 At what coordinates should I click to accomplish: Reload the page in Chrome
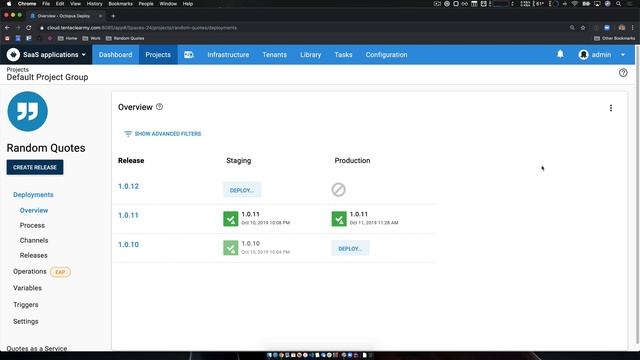click(29, 28)
